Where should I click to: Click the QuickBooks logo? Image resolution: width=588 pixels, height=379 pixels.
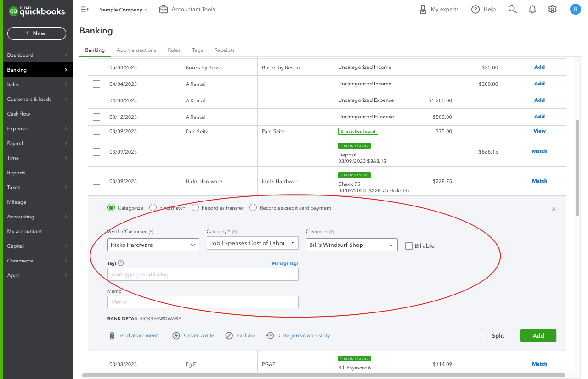pyautogui.click(x=37, y=11)
